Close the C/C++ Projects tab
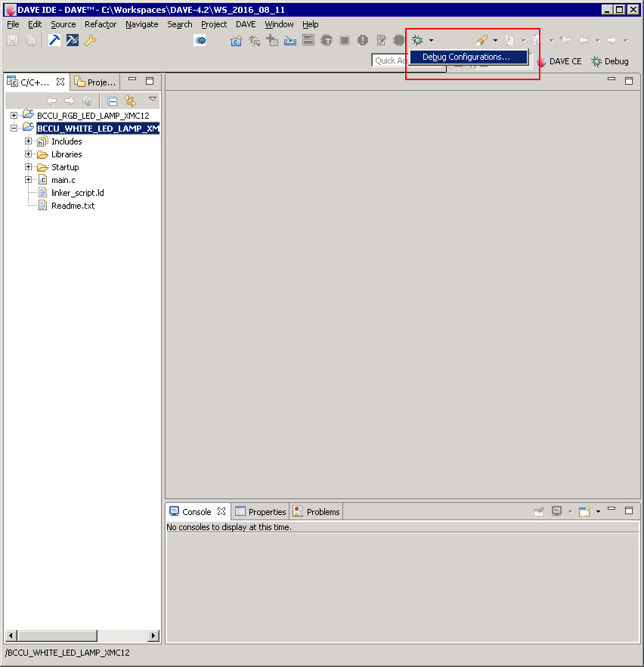Image resolution: width=644 pixels, height=667 pixels. point(60,82)
